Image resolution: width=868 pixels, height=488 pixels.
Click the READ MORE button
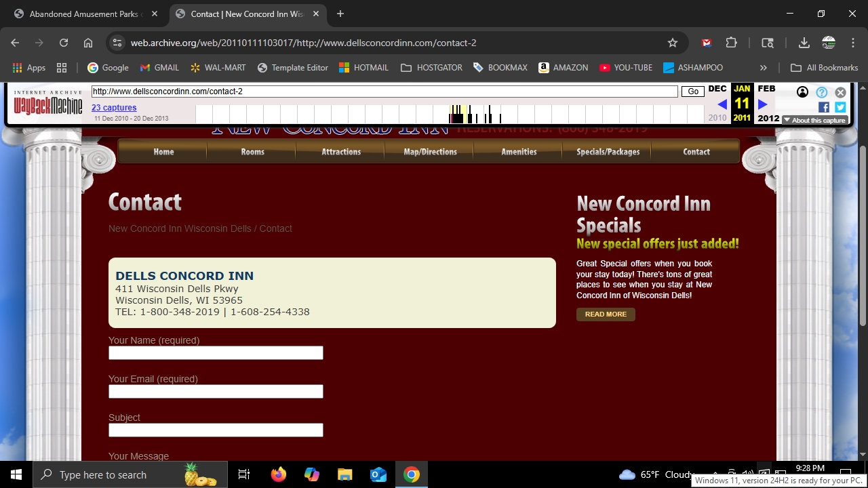(606, 314)
